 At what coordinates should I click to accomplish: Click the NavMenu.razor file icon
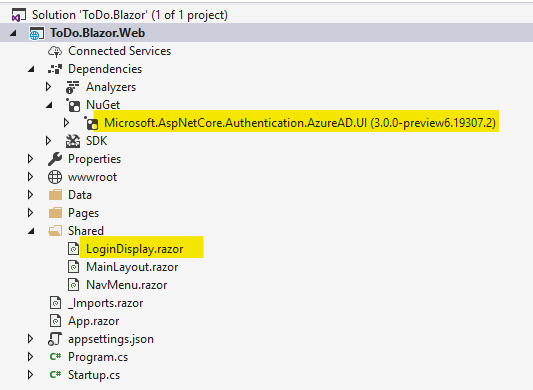73,285
